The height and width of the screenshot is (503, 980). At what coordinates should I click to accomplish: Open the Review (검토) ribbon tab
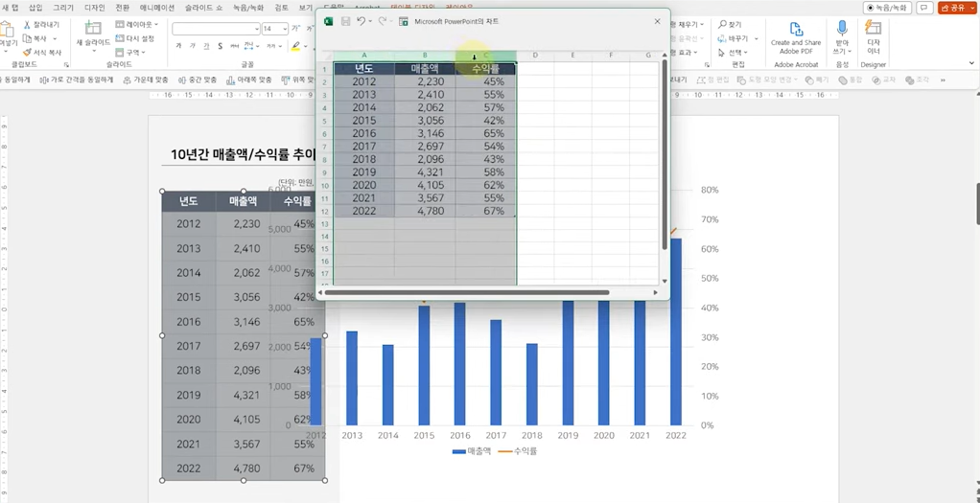[282, 8]
